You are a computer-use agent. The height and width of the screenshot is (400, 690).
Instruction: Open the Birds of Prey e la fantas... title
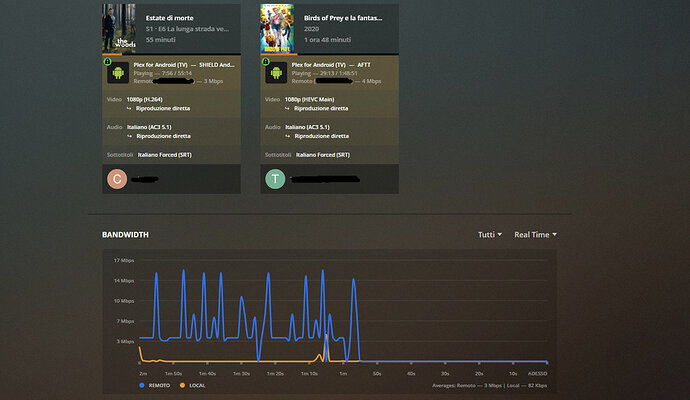coord(343,18)
